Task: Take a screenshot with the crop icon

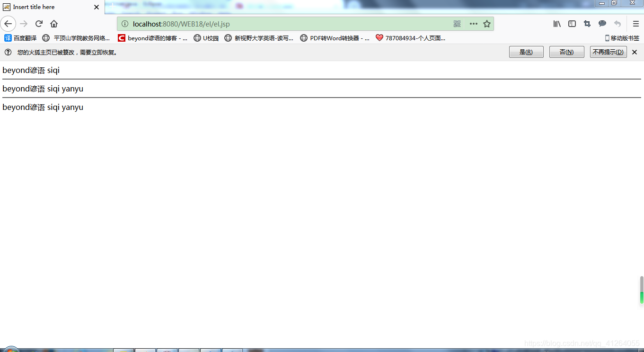Action: (x=587, y=24)
